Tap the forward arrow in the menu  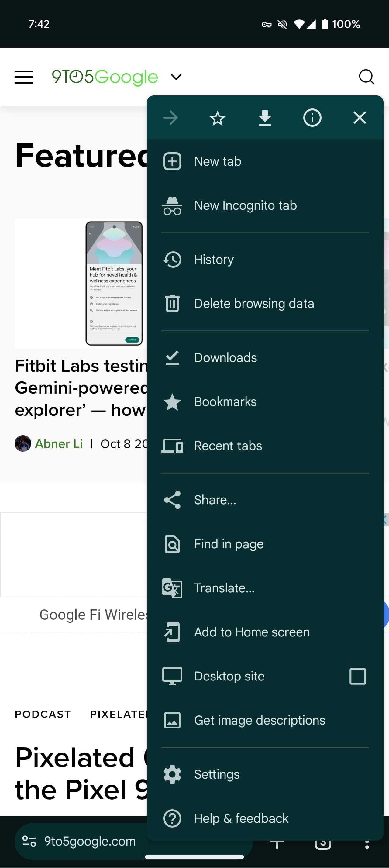tap(170, 118)
